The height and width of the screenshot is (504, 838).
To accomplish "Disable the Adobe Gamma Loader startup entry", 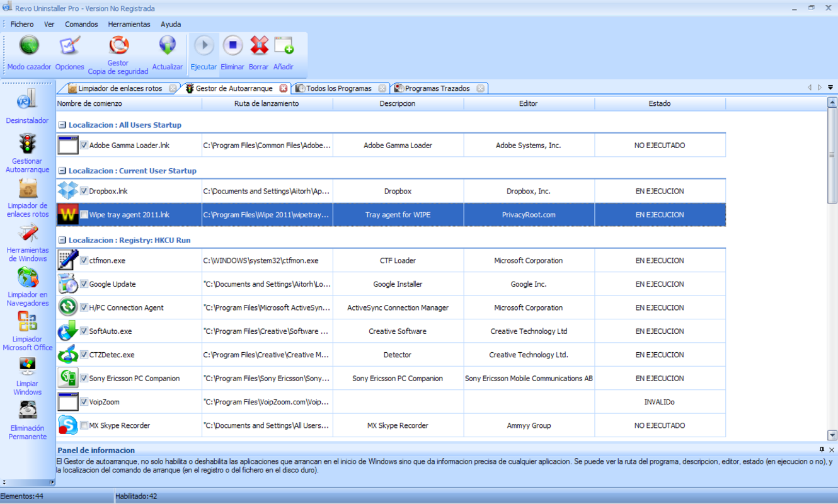I will point(84,144).
